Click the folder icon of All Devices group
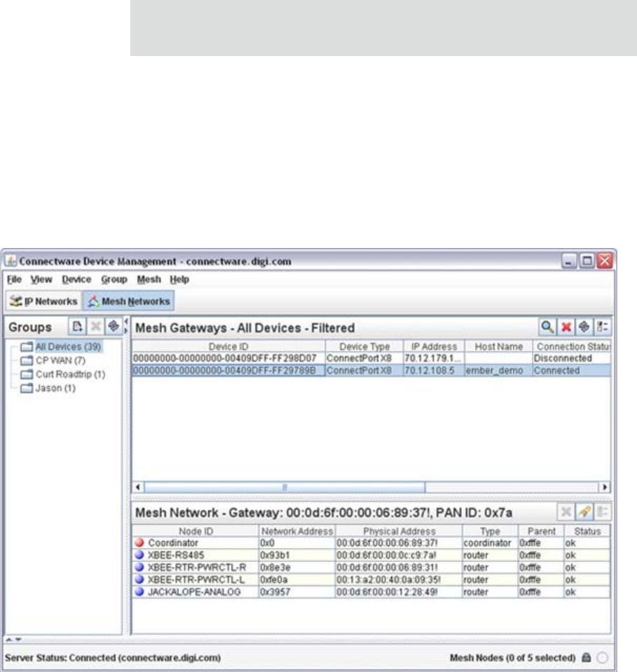Viewport: 637px width, 672px height. pyautogui.click(x=27, y=346)
